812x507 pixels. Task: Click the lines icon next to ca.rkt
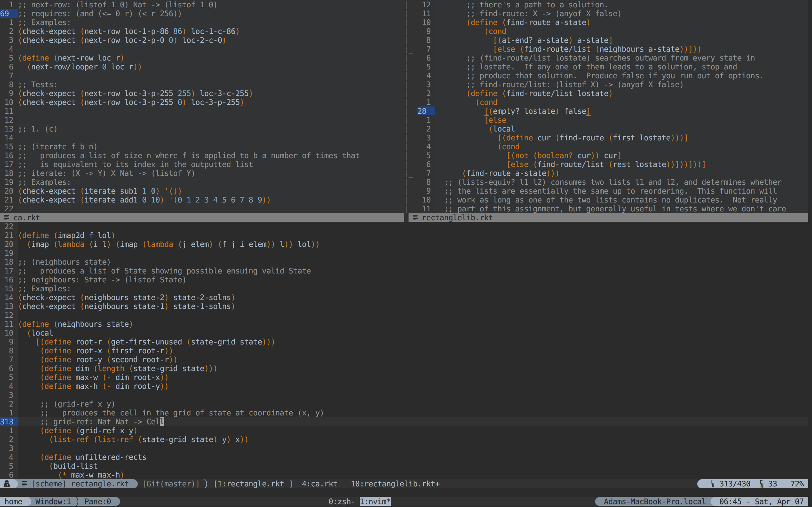(6, 218)
